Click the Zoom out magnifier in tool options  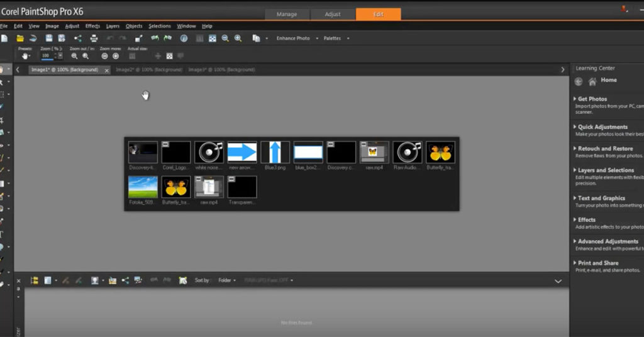pos(74,56)
